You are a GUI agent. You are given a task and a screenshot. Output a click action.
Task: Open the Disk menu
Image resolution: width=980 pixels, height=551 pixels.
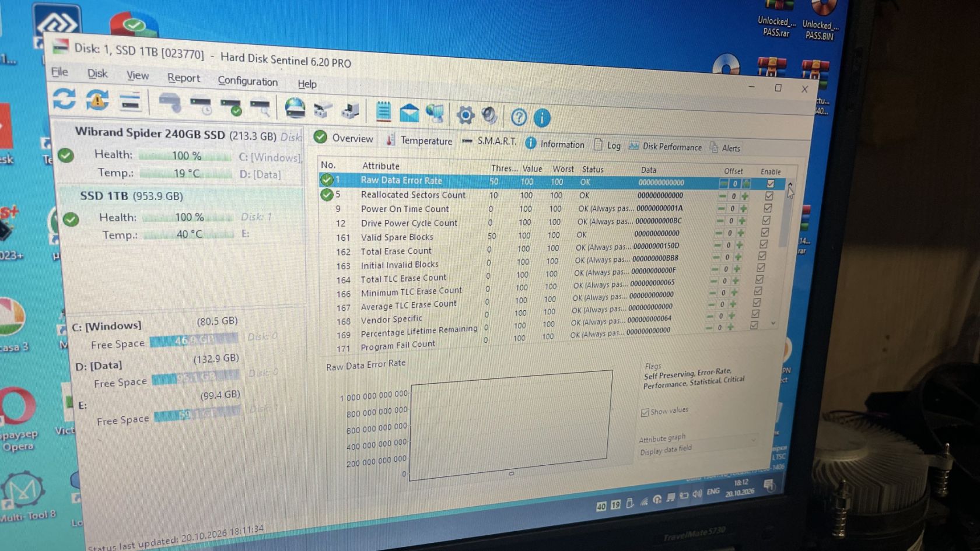(x=97, y=73)
